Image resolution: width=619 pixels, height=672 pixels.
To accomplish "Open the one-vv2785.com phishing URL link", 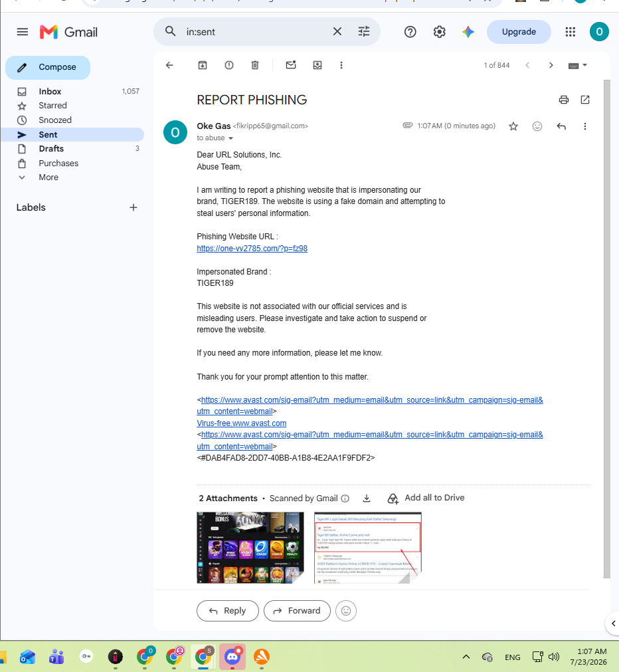I will click(x=252, y=249).
